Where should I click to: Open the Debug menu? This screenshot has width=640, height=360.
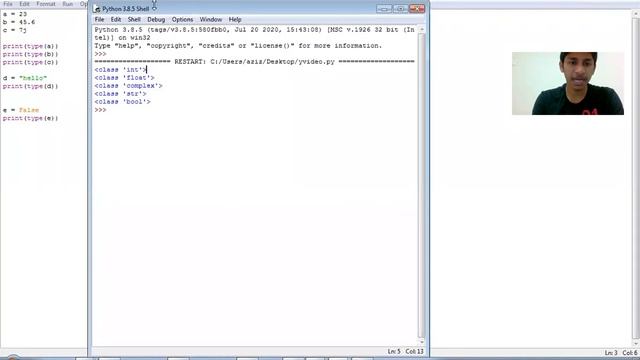156,20
